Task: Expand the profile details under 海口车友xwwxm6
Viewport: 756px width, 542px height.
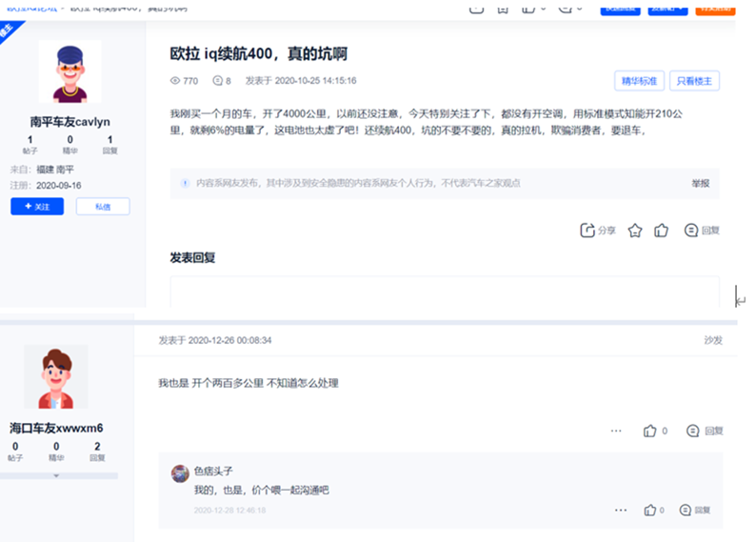Action: [x=56, y=476]
